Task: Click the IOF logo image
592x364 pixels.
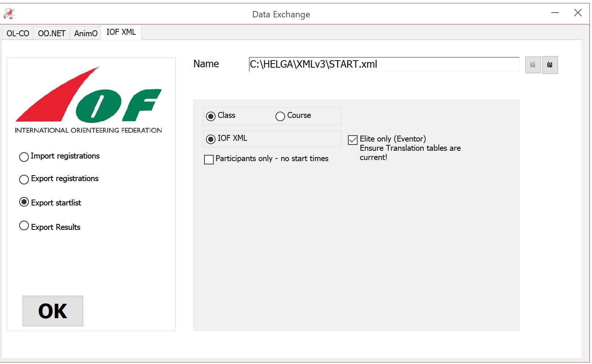Action: [88, 100]
